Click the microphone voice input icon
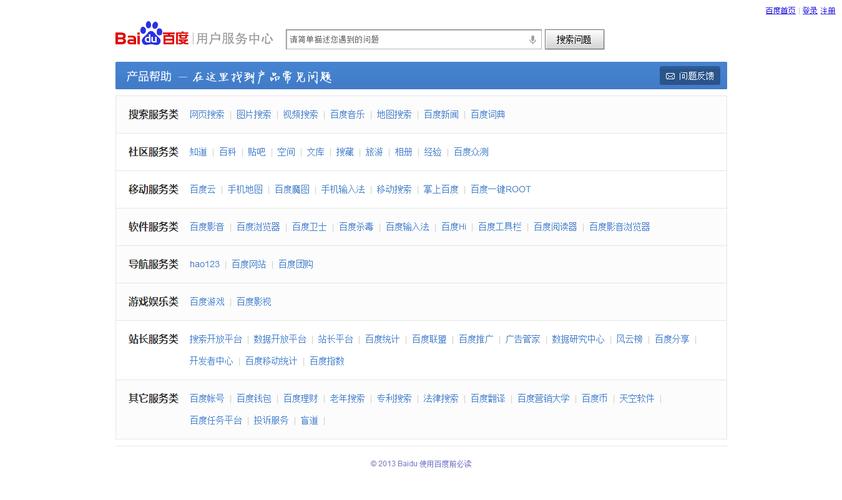This screenshot has width=842, height=500. pyautogui.click(x=532, y=40)
